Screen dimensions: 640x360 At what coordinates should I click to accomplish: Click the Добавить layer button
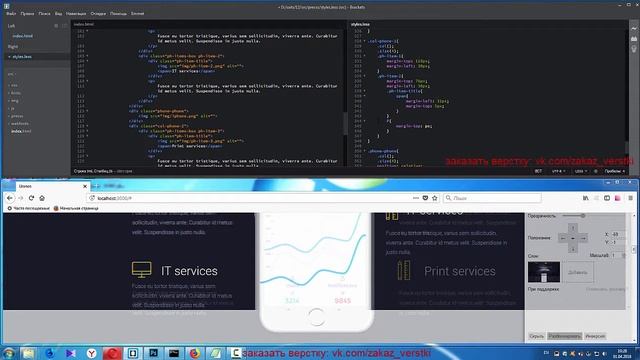[x=578, y=272]
